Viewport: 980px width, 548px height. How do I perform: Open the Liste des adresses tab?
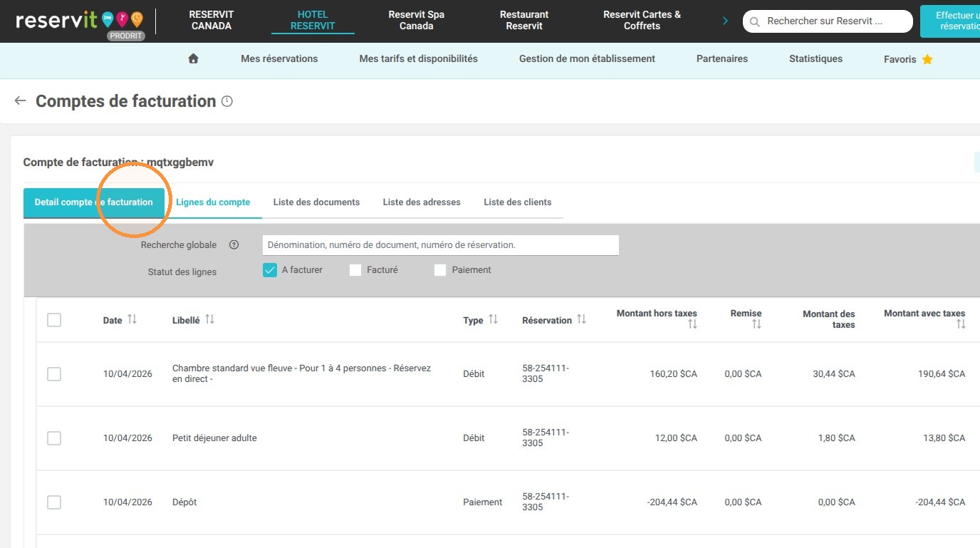coord(422,202)
